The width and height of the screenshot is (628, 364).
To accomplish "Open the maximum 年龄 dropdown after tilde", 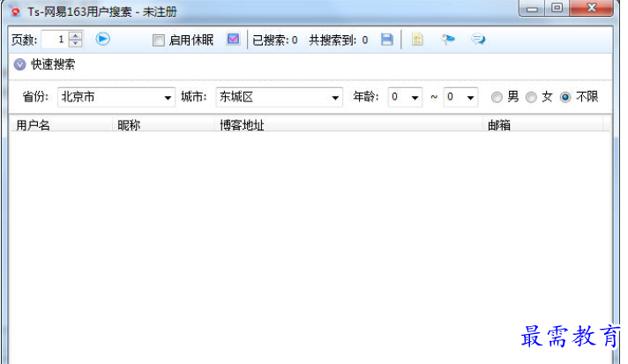I will pos(460,97).
